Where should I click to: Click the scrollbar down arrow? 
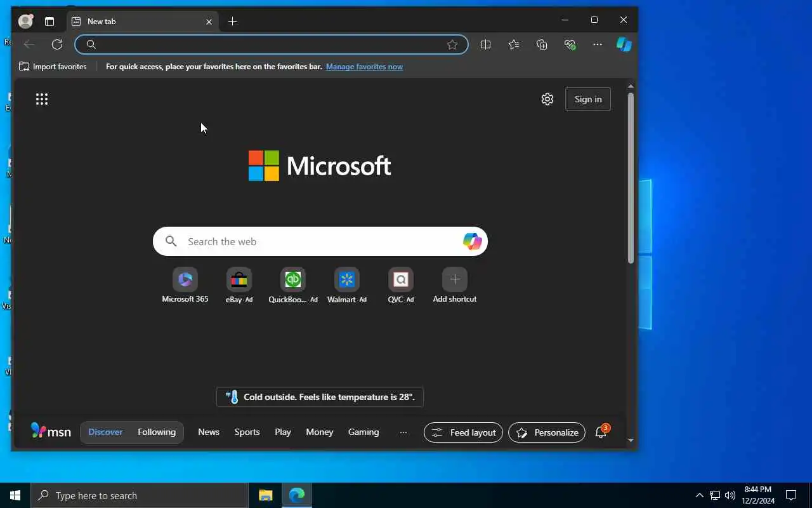[x=631, y=440]
